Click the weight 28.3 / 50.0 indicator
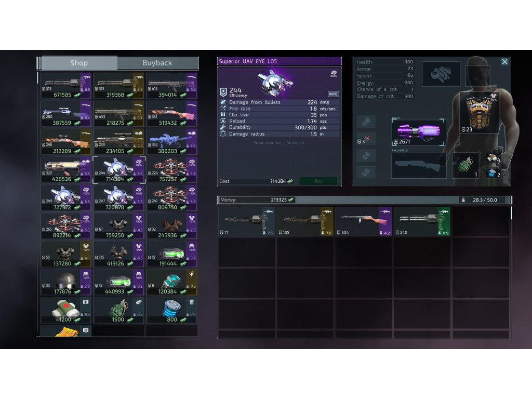This screenshot has height=399, width=532. tap(484, 200)
